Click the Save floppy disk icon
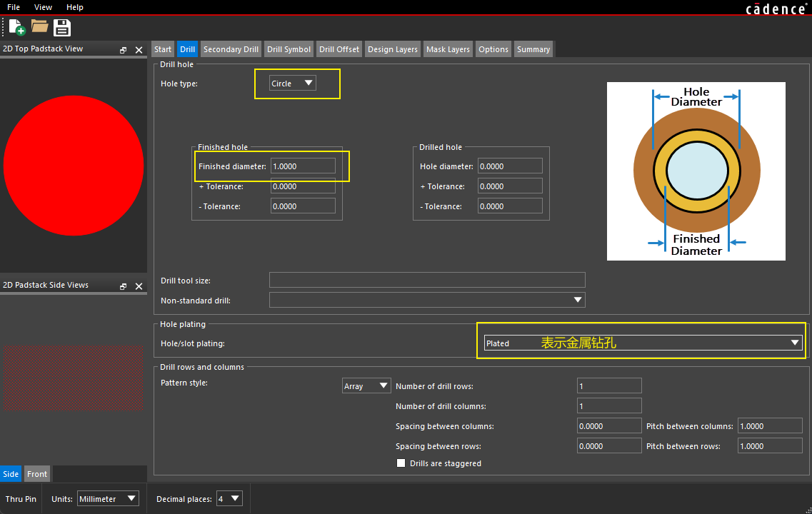This screenshot has height=514, width=812. point(62,28)
